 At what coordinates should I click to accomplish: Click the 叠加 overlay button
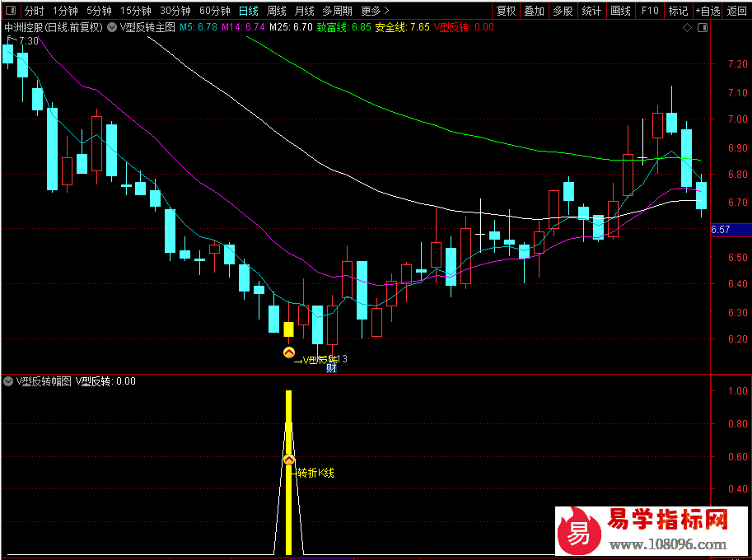pyautogui.click(x=535, y=11)
